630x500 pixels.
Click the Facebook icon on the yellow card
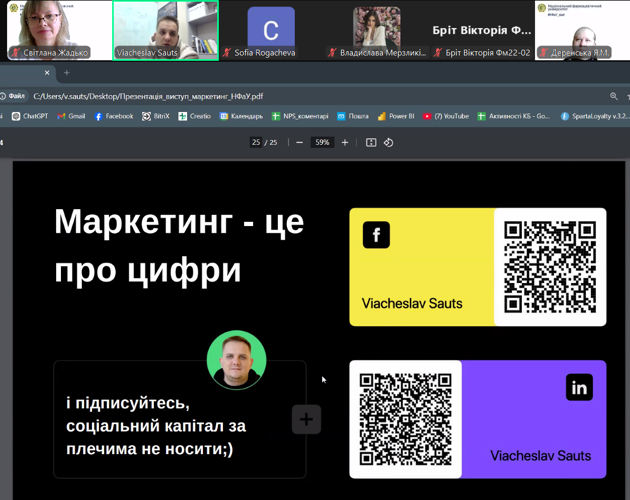(x=376, y=235)
